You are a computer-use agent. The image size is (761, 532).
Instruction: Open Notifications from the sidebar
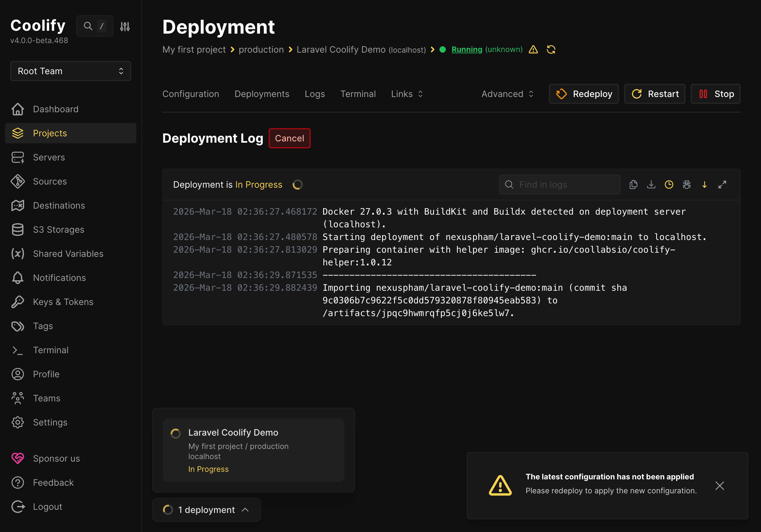pyautogui.click(x=59, y=278)
